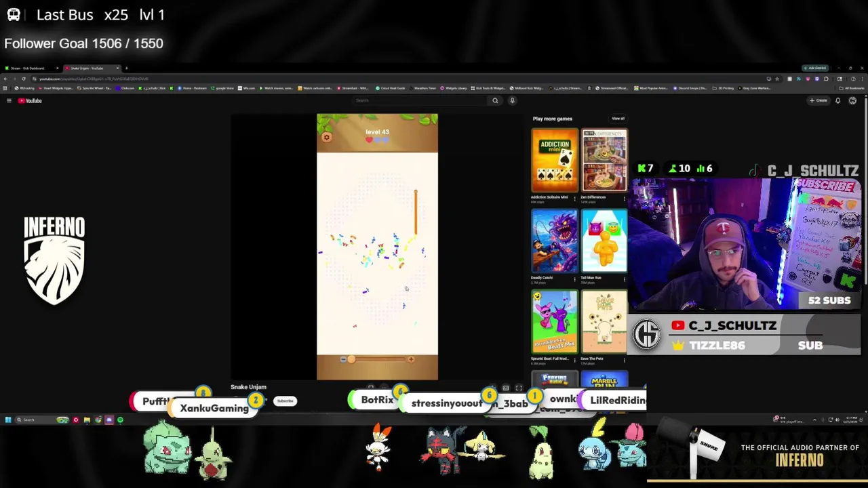Open the Marathon Timer bookmark

tap(422, 88)
